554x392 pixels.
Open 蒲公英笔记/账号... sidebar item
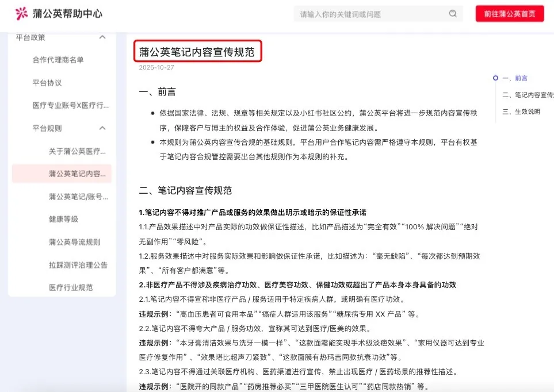tap(78, 197)
